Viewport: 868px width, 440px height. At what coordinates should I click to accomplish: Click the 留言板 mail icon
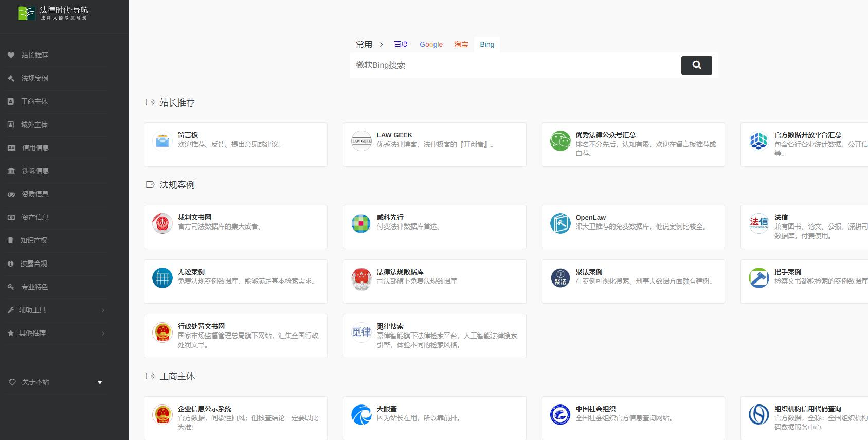tap(162, 141)
